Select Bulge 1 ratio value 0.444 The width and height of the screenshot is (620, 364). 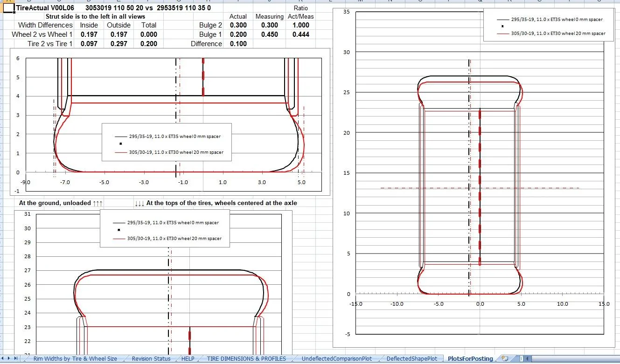(x=301, y=34)
